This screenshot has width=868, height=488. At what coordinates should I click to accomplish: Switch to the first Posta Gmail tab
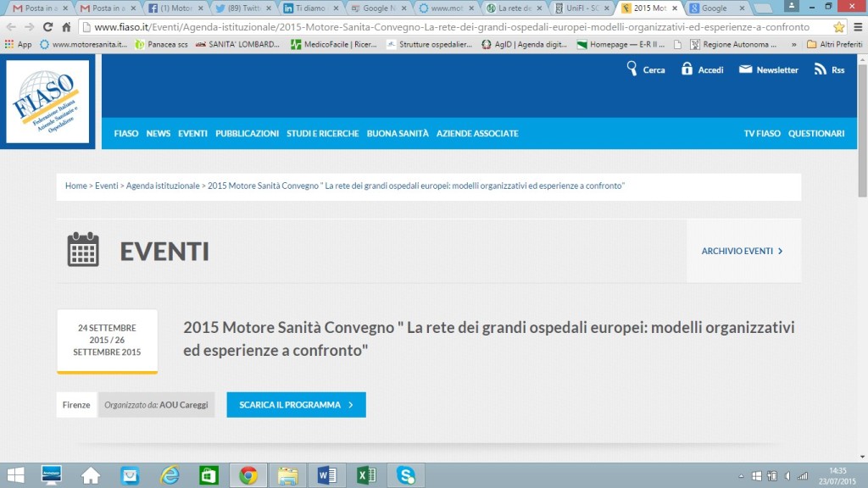pyautogui.click(x=40, y=8)
